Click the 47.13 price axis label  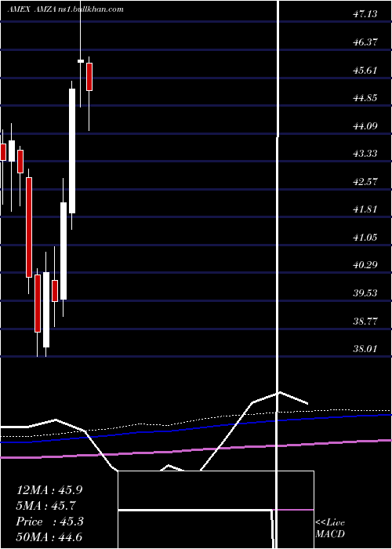tap(365, 14)
